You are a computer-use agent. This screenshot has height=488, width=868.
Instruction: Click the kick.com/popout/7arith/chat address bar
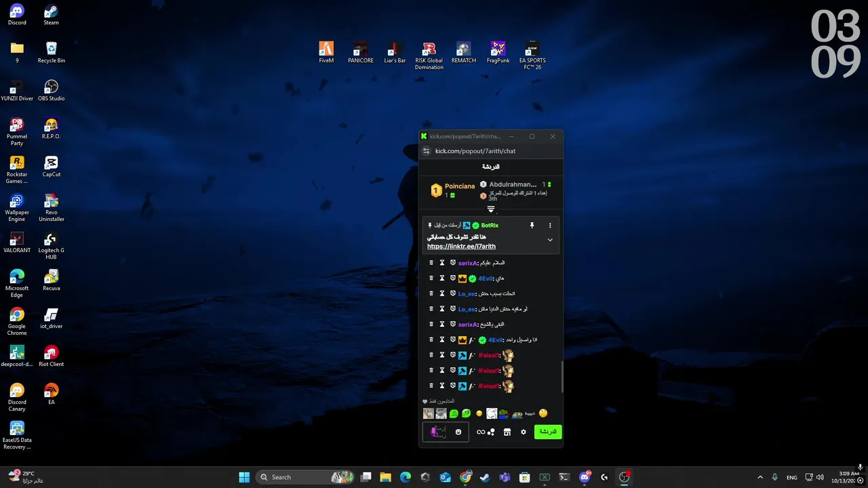(x=475, y=151)
